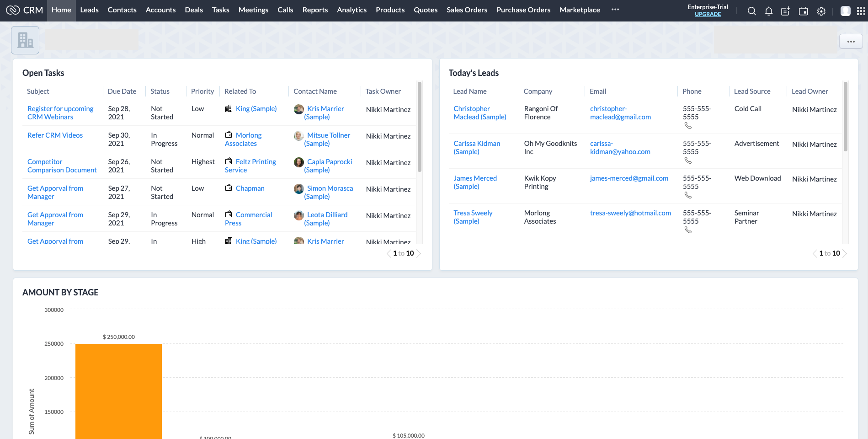Screen dimensions: 868x439
Task: Click Mitsue Tollner's contact avatar
Action: (299, 136)
